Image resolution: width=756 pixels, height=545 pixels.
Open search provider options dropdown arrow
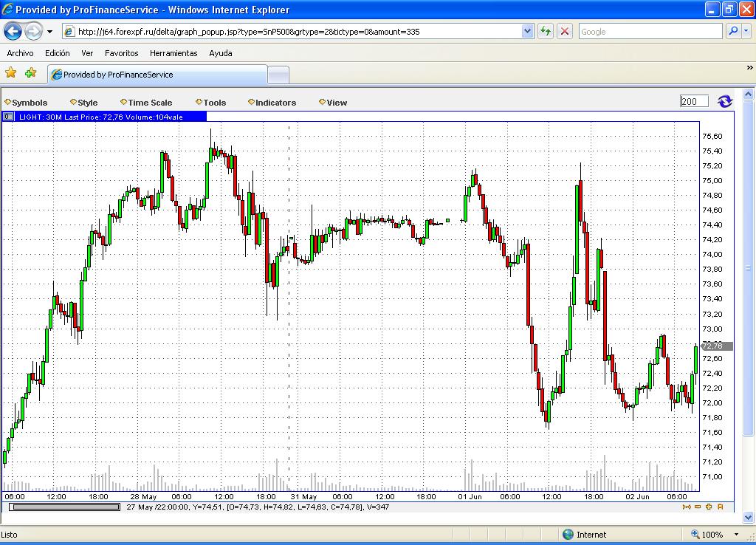[746, 31]
